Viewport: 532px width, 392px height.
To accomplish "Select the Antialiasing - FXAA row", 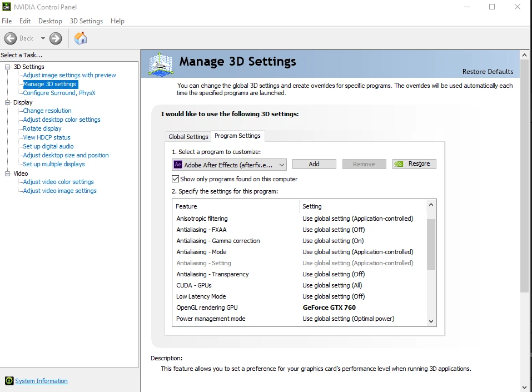I will pos(299,230).
